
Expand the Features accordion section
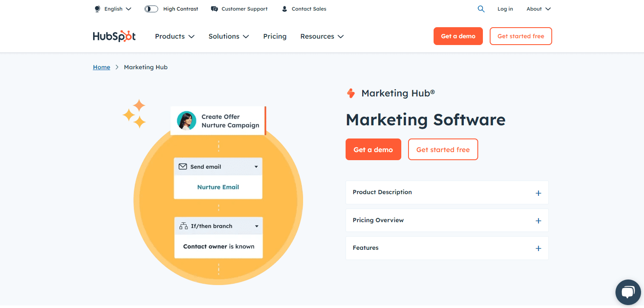(447, 248)
